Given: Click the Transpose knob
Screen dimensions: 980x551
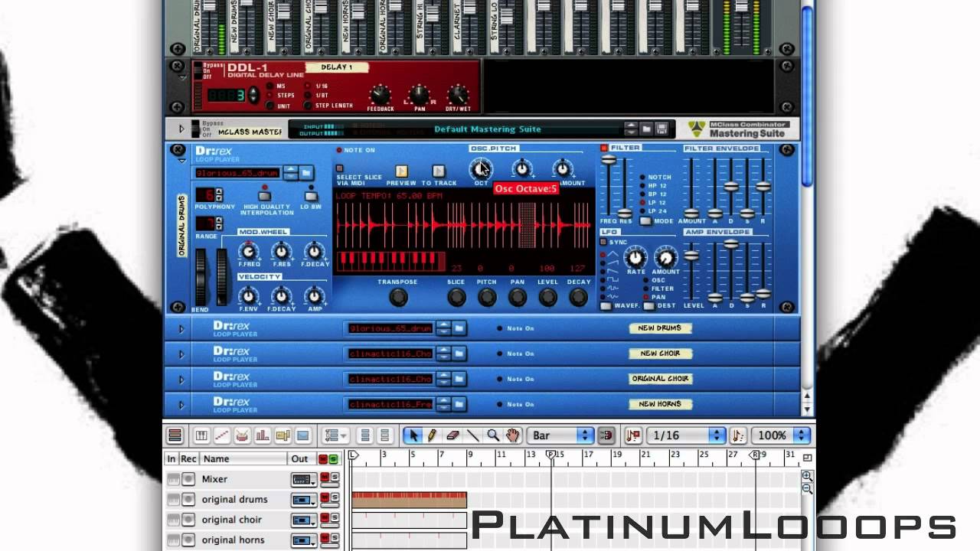Looking at the screenshot, I should pos(398,298).
